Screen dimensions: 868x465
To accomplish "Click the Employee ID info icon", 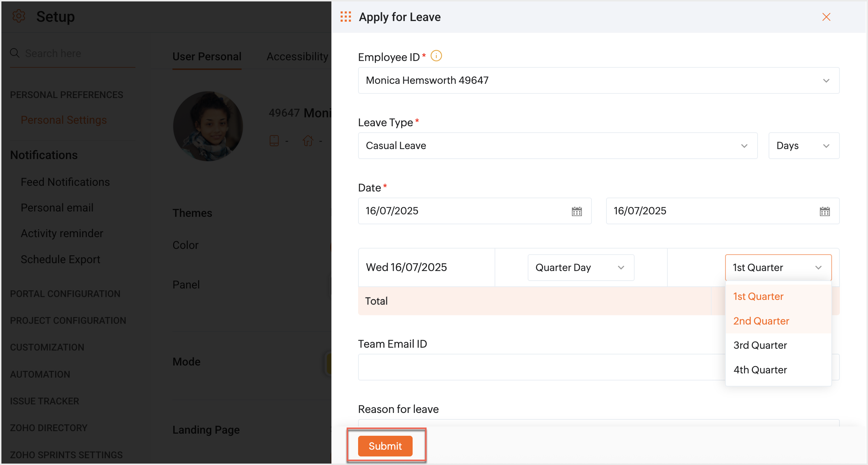I will [436, 56].
